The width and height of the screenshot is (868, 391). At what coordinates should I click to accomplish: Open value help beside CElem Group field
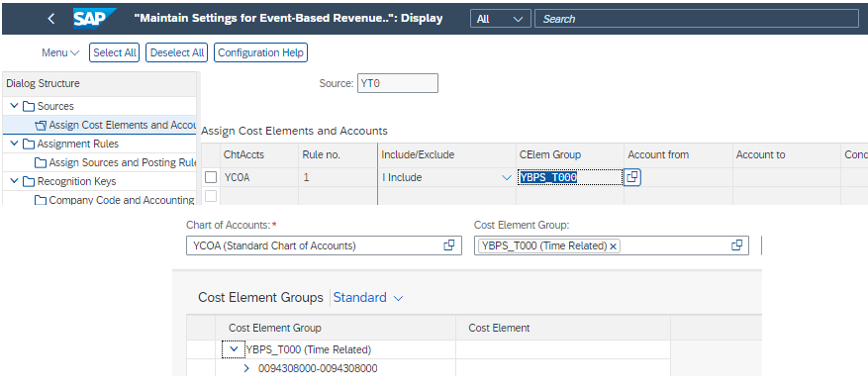pyautogui.click(x=632, y=177)
